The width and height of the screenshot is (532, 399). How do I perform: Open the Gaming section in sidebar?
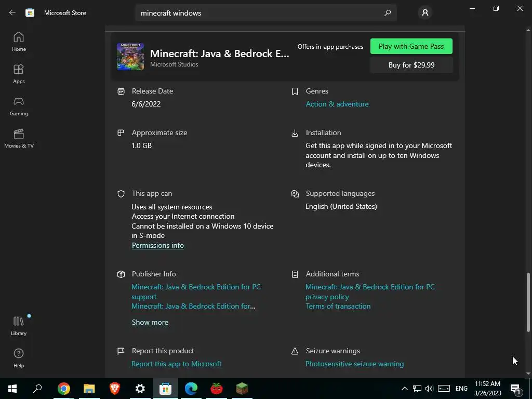pyautogui.click(x=19, y=106)
